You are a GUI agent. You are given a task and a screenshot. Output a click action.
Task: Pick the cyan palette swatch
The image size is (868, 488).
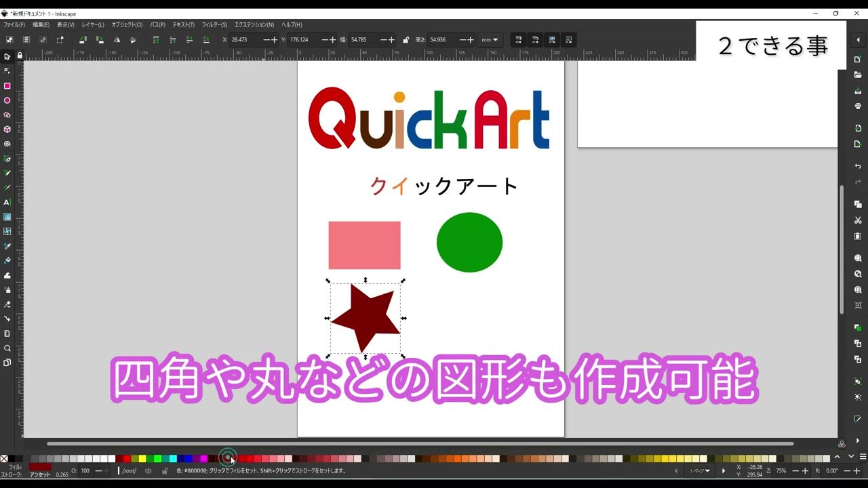pos(173,459)
